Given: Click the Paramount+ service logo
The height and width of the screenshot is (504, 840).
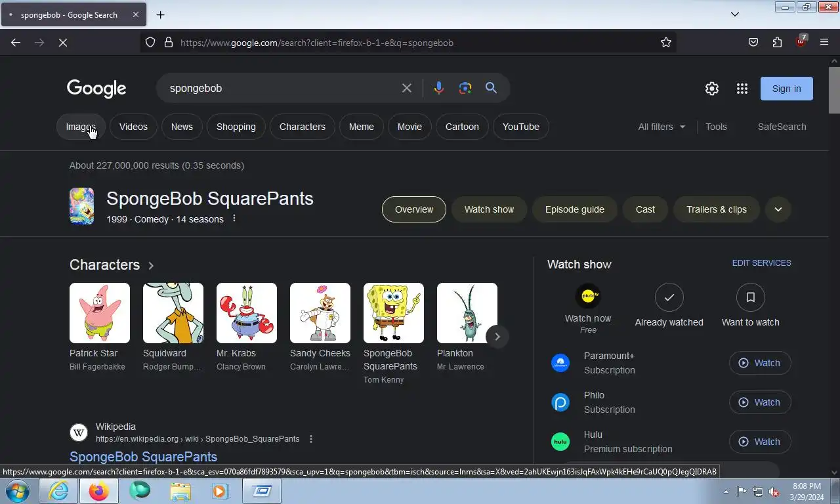Looking at the screenshot, I should (560, 363).
